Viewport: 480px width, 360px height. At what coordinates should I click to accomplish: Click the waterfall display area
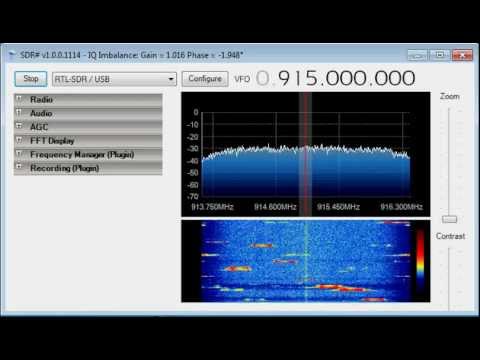[x=306, y=261]
